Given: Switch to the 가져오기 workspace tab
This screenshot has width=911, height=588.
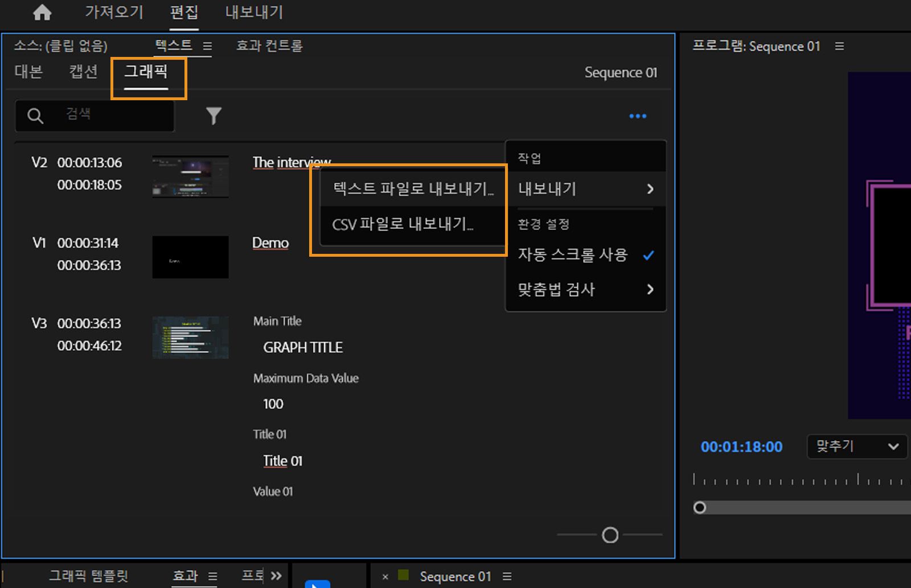Looking at the screenshot, I should (114, 12).
